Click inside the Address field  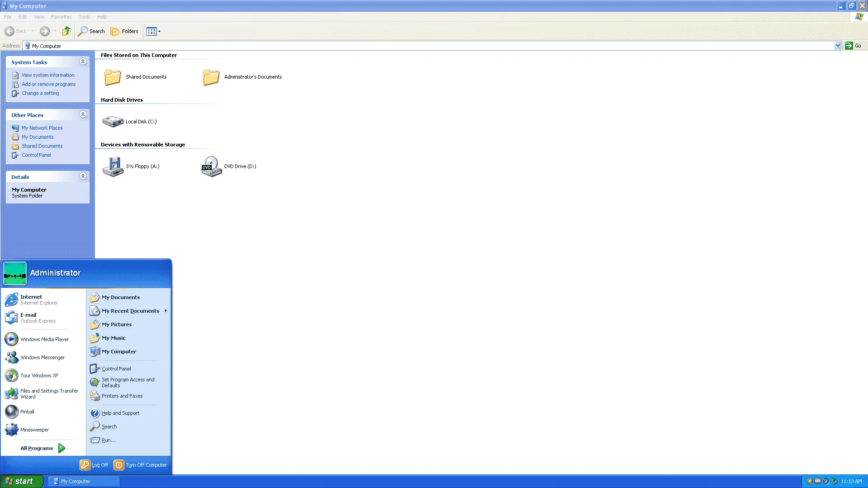432,46
